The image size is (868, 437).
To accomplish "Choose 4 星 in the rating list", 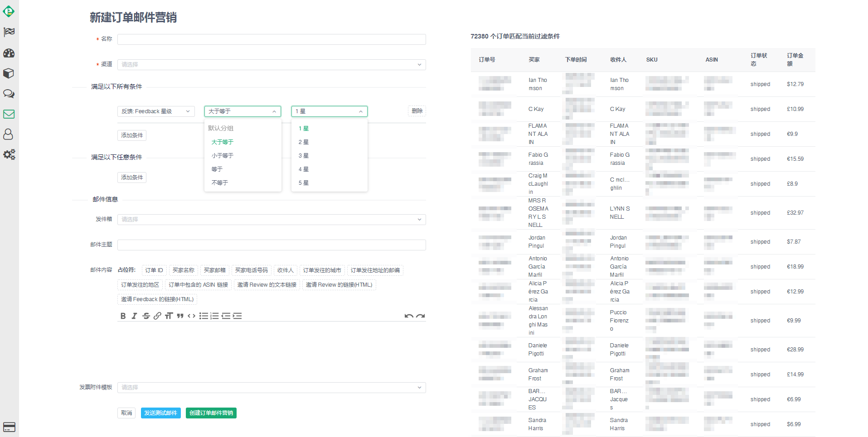I will (330, 169).
